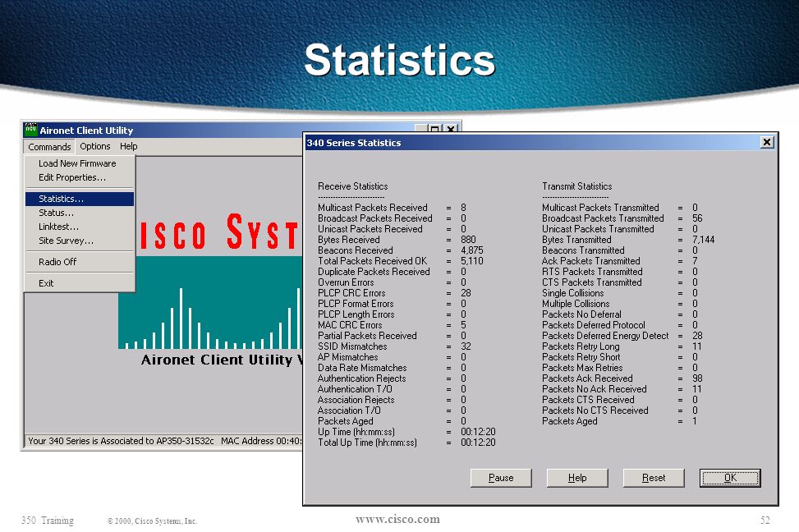
Task: Open the Commands menu
Action: [x=49, y=147]
